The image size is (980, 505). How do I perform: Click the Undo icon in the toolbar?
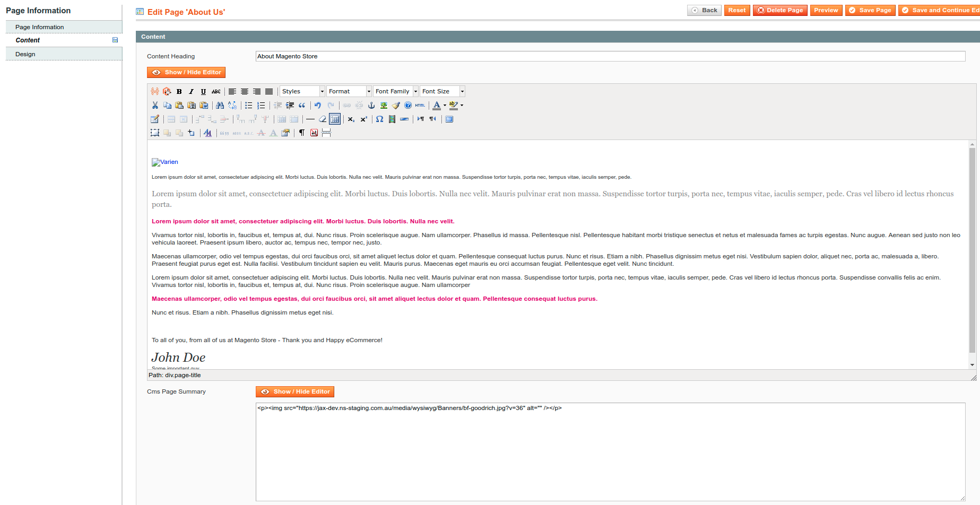pos(317,105)
